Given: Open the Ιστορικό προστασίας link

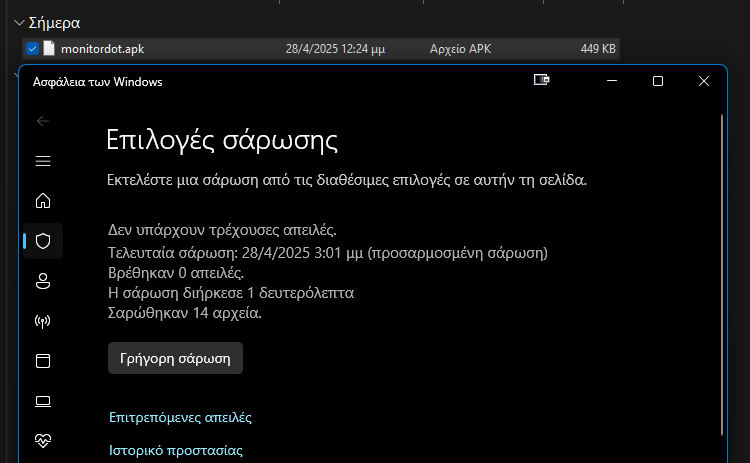Looking at the screenshot, I should pyautogui.click(x=175, y=451).
